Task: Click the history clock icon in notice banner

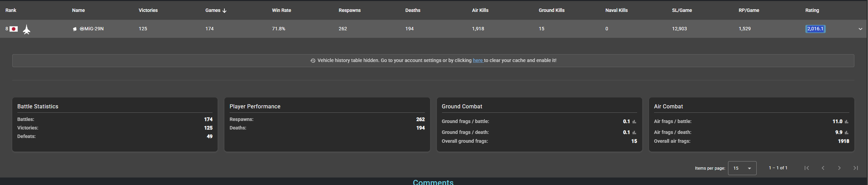Action: click(313, 61)
